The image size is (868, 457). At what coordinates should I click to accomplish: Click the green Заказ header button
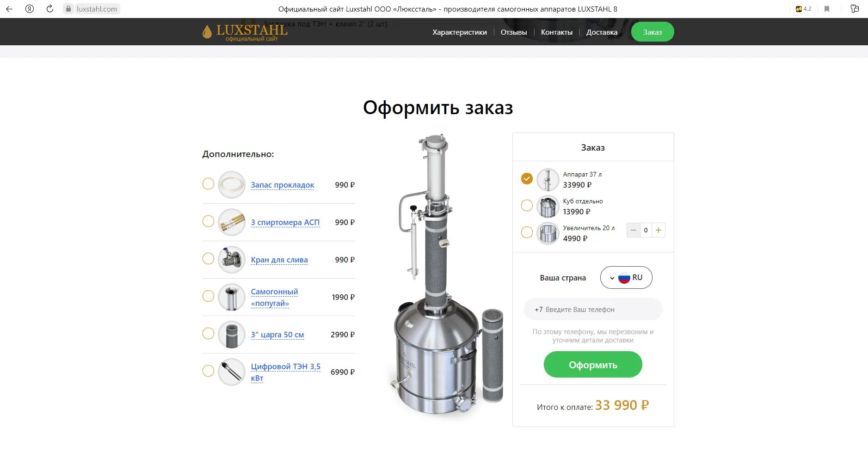(x=653, y=32)
